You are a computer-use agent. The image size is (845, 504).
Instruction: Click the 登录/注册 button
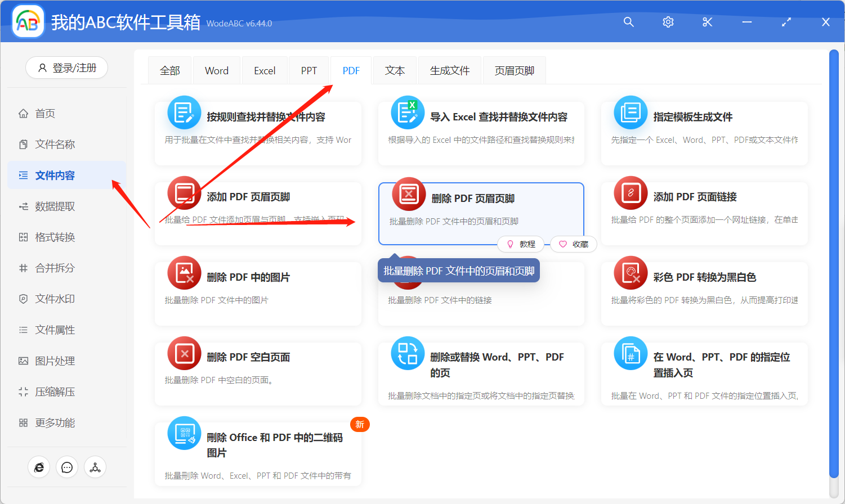pos(66,67)
